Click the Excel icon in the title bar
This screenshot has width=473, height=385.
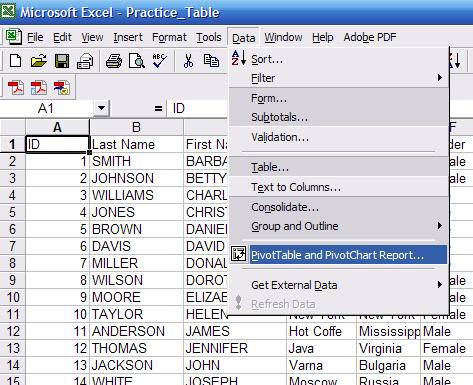tap(8, 12)
